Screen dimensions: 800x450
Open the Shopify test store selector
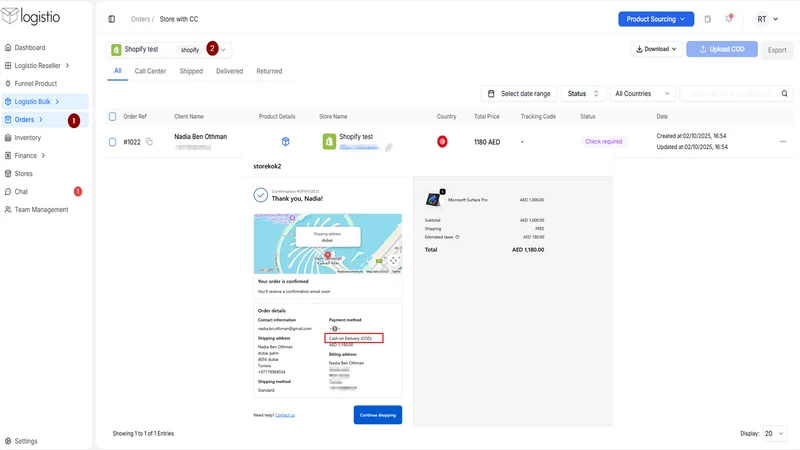pyautogui.click(x=169, y=49)
